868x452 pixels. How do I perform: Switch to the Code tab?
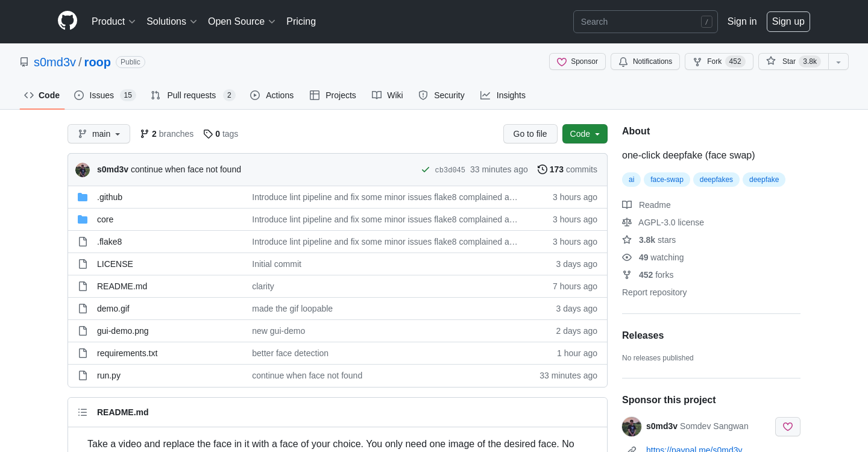42,95
